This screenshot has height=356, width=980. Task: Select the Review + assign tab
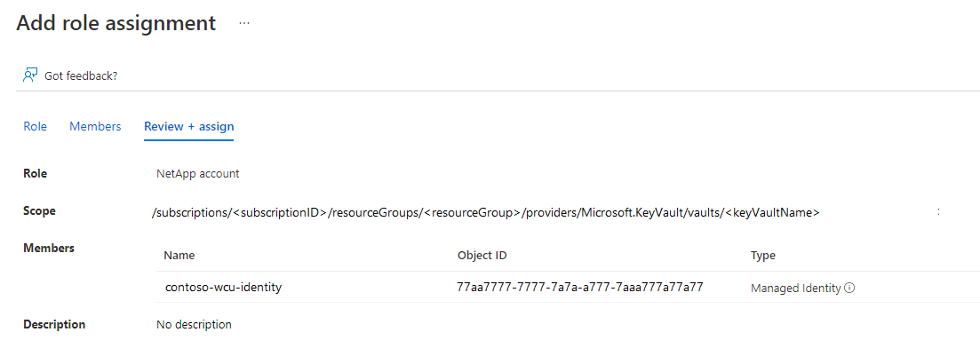tap(188, 127)
